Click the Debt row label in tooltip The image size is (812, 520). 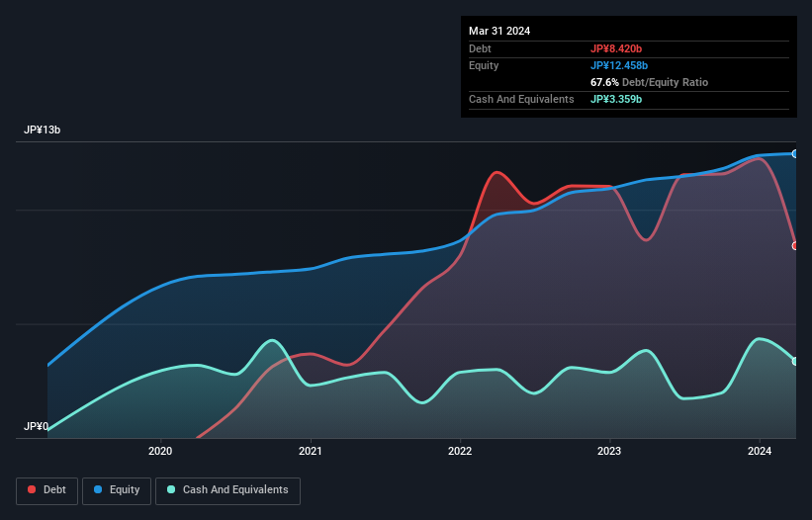pos(480,48)
